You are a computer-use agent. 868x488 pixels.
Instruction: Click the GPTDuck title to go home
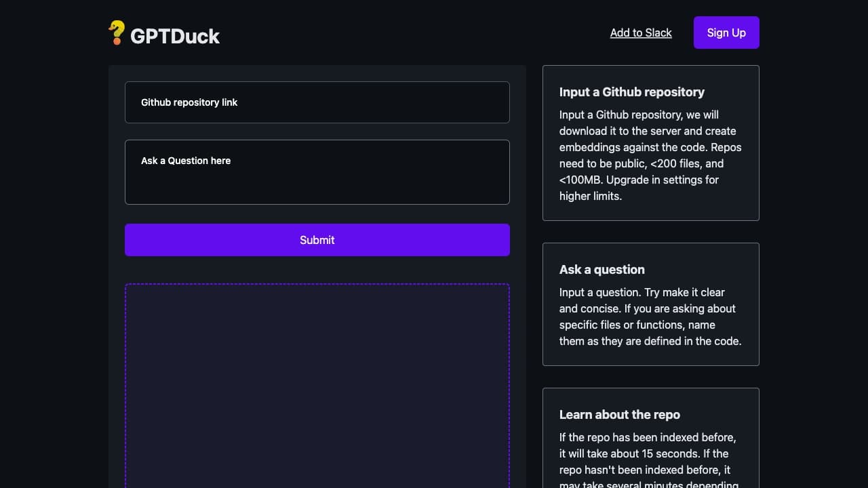click(174, 36)
